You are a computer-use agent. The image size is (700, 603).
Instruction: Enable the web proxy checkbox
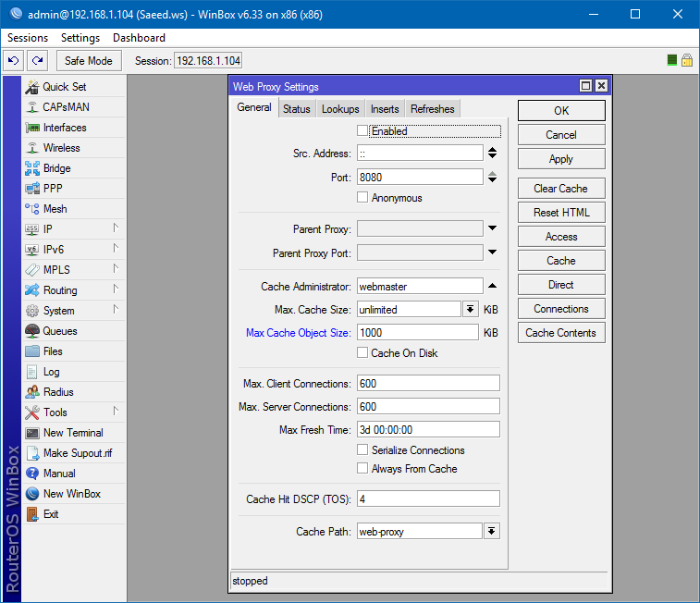coord(362,131)
